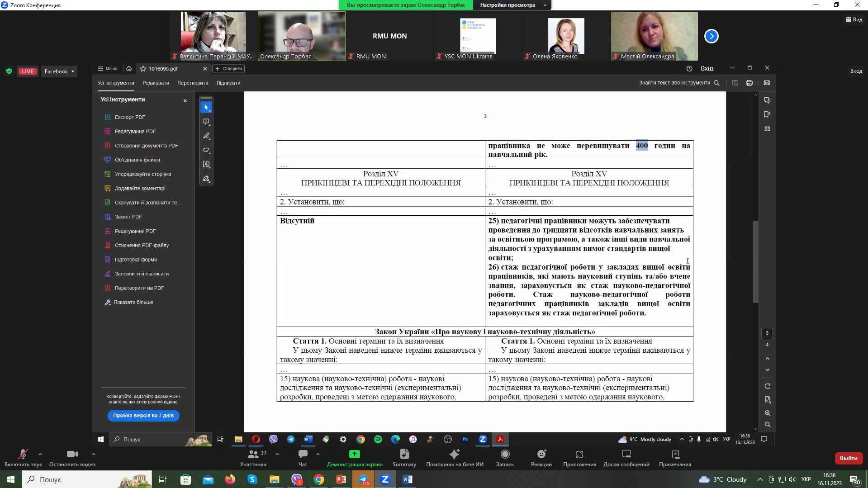The image size is (868, 488).
Task: Select Олександр Торбас video thumbnail
Action: click(x=301, y=36)
